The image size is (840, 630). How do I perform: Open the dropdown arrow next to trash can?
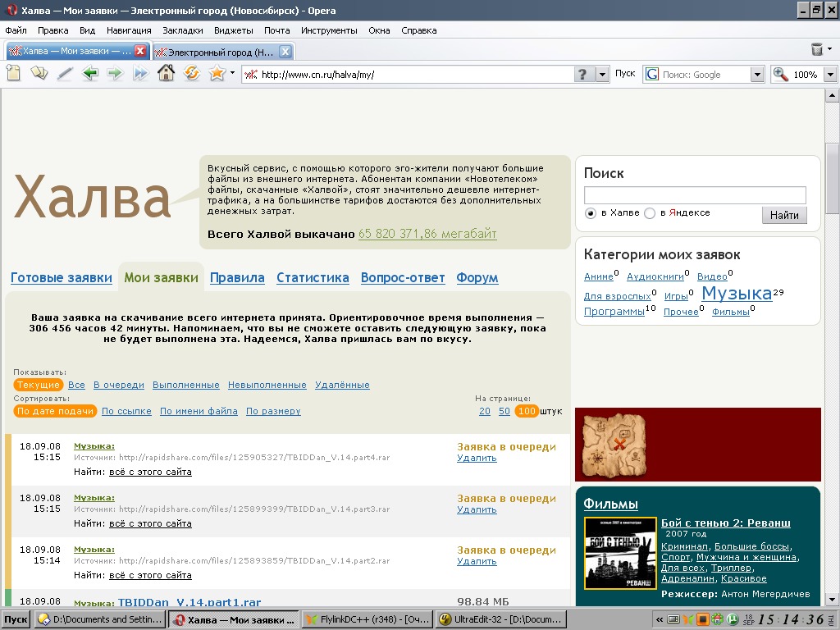(830, 48)
